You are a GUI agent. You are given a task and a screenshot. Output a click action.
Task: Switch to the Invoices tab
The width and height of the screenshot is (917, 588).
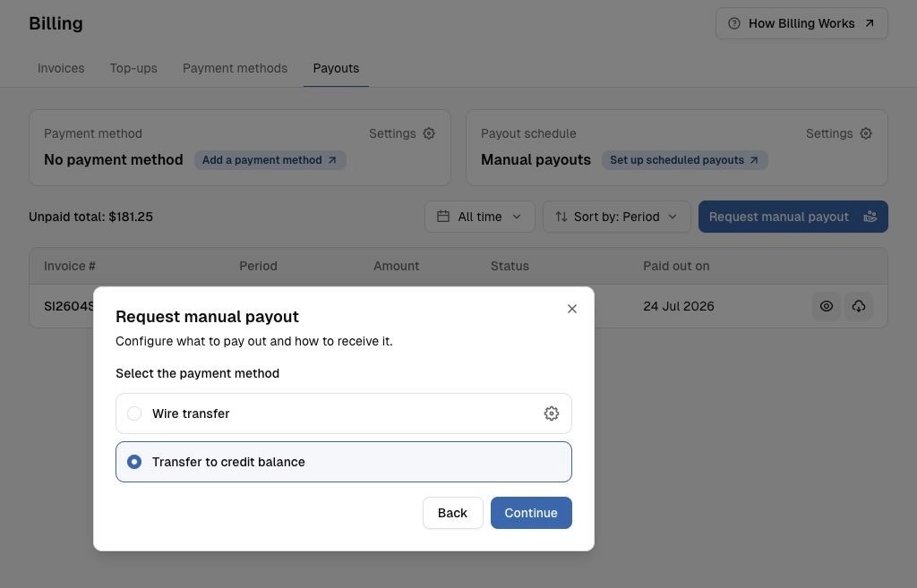coord(61,68)
